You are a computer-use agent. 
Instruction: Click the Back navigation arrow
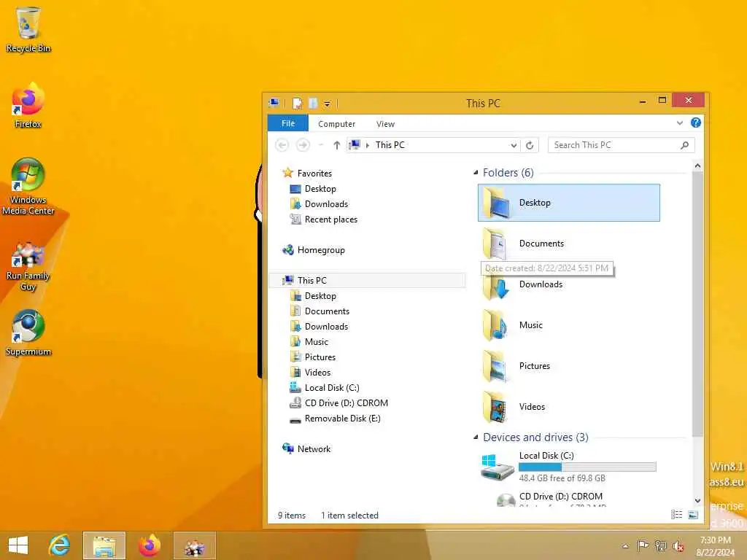[x=282, y=145]
